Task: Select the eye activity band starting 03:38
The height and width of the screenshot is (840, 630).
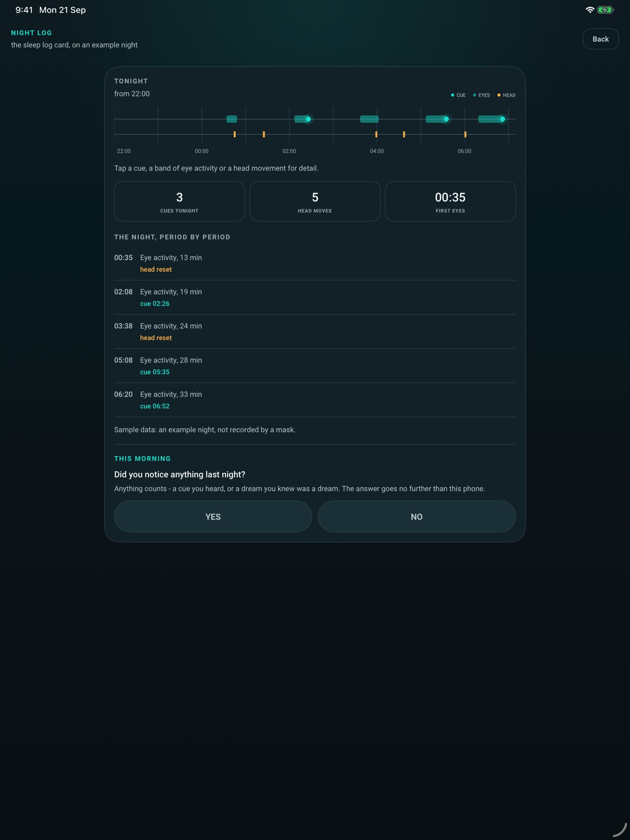Action: 369,119
